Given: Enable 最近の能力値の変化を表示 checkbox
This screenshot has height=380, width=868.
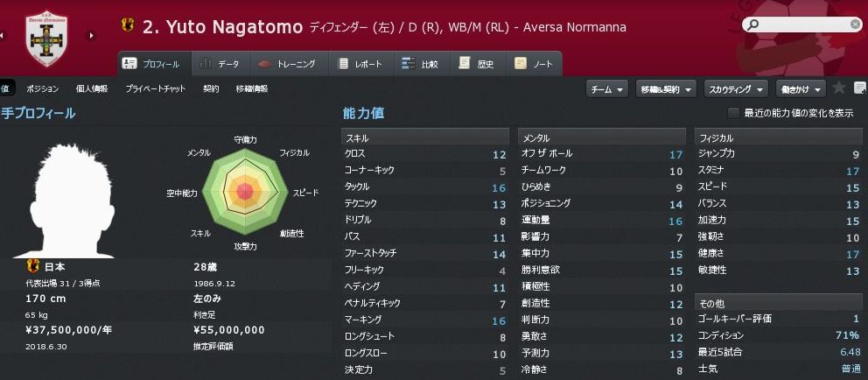Looking at the screenshot, I should pyautogui.click(x=733, y=113).
